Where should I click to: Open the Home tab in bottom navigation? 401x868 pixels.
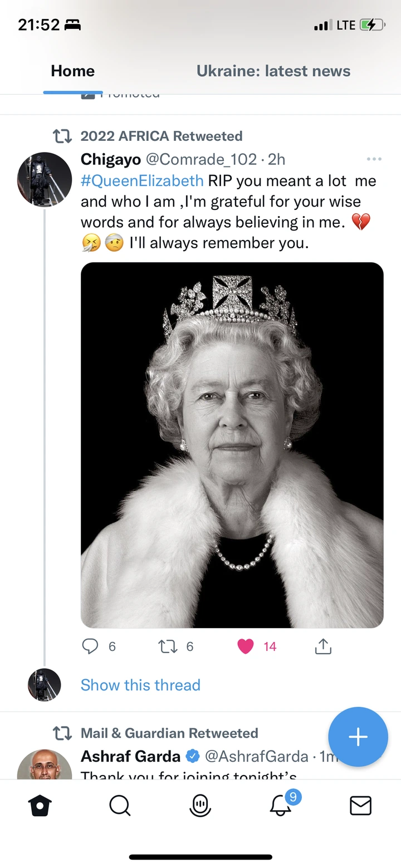(40, 806)
